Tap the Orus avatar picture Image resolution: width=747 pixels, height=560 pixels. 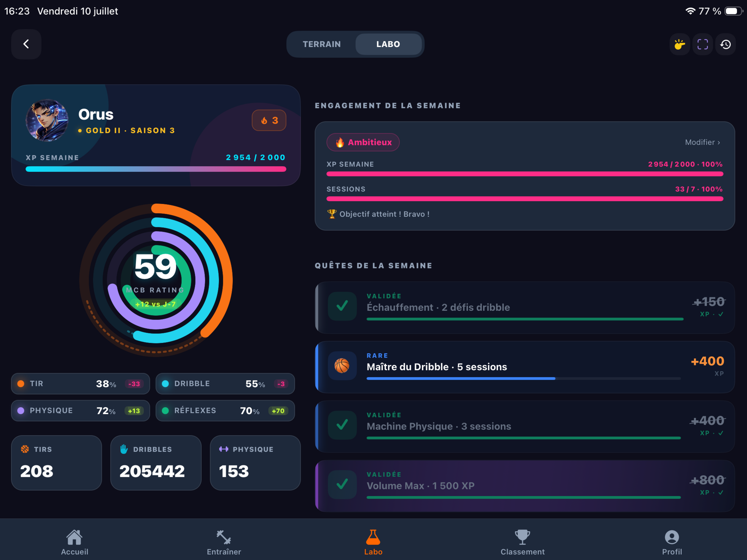tap(47, 120)
